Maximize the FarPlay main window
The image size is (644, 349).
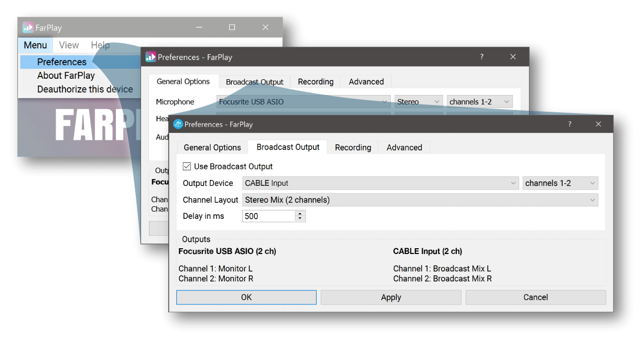pyautogui.click(x=232, y=27)
